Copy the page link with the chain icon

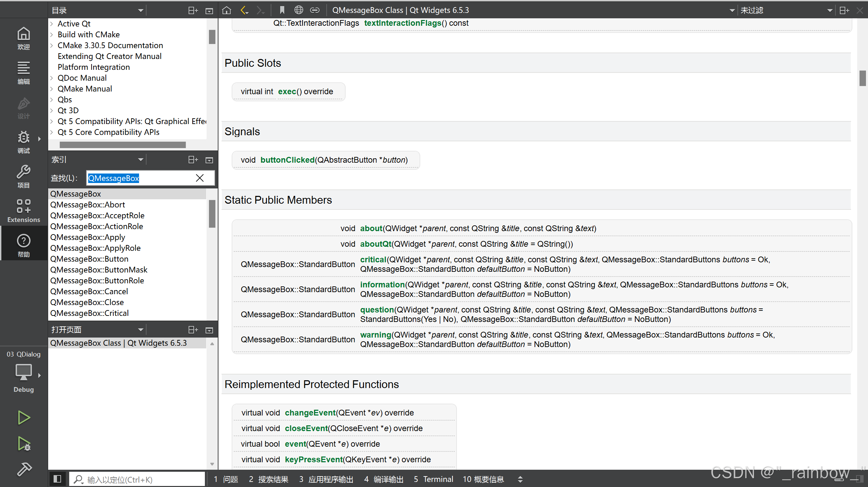(314, 10)
